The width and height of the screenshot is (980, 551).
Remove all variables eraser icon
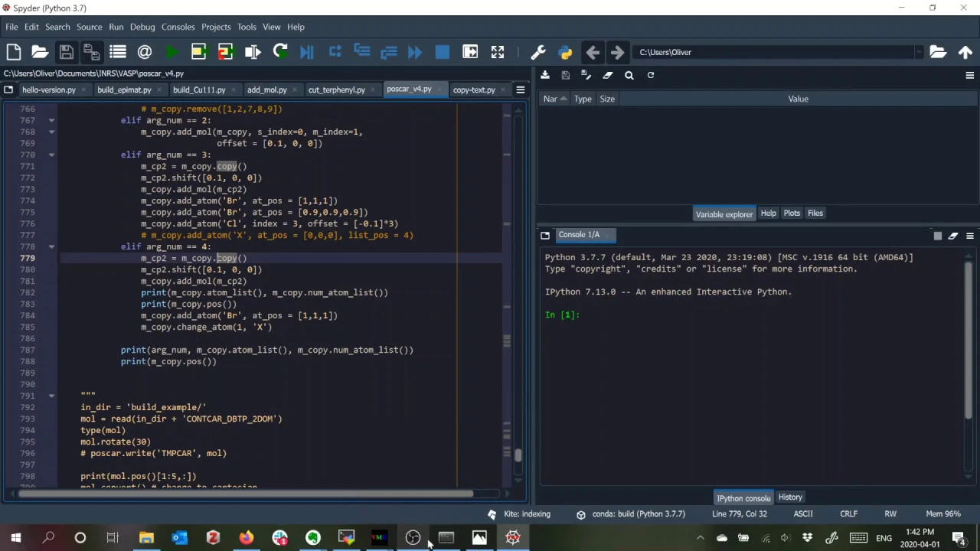608,75
